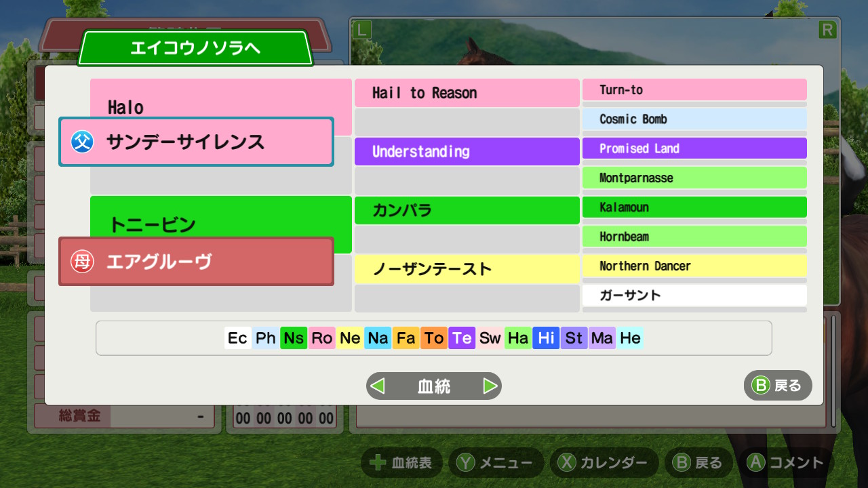The width and height of the screenshot is (868, 488).
Task: Click the Y メニュー button icon
Action: coord(465,463)
